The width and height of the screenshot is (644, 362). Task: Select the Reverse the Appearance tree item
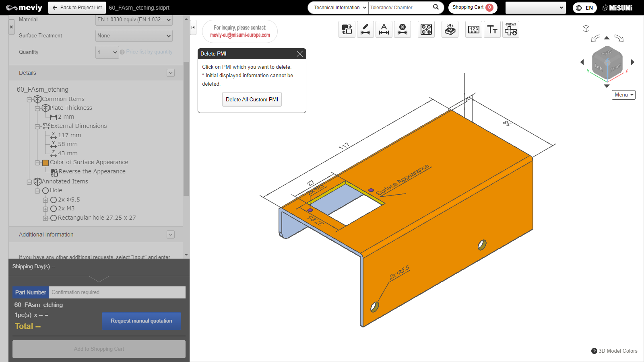(x=92, y=171)
